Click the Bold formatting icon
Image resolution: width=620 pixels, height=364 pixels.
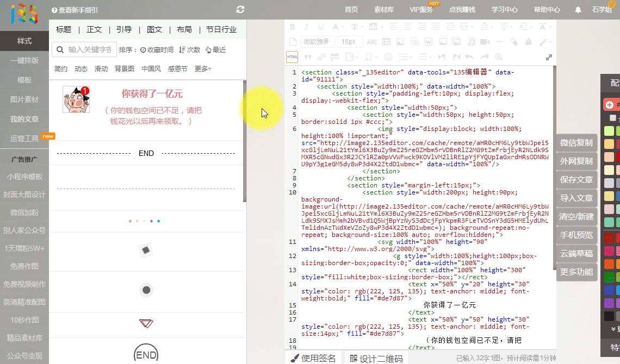tap(292, 27)
